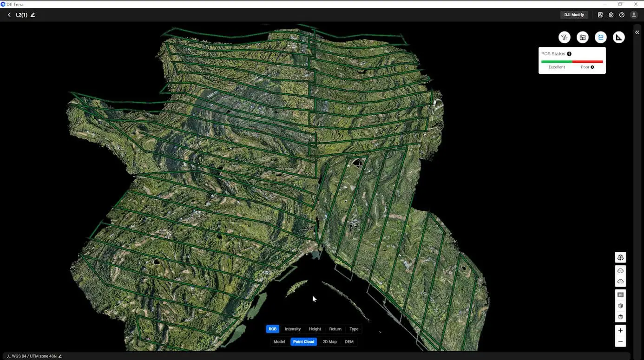Image resolution: width=644 pixels, height=360 pixels.
Task: Open the help question mark icon
Action: tap(622, 15)
